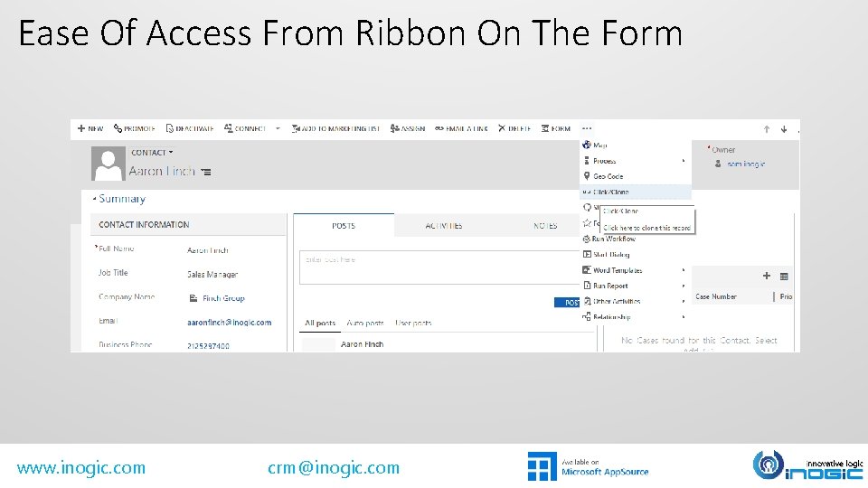Viewport: 868px width, 488px height.
Task: Click the Word Templates submenu arrow
Action: tap(684, 270)
